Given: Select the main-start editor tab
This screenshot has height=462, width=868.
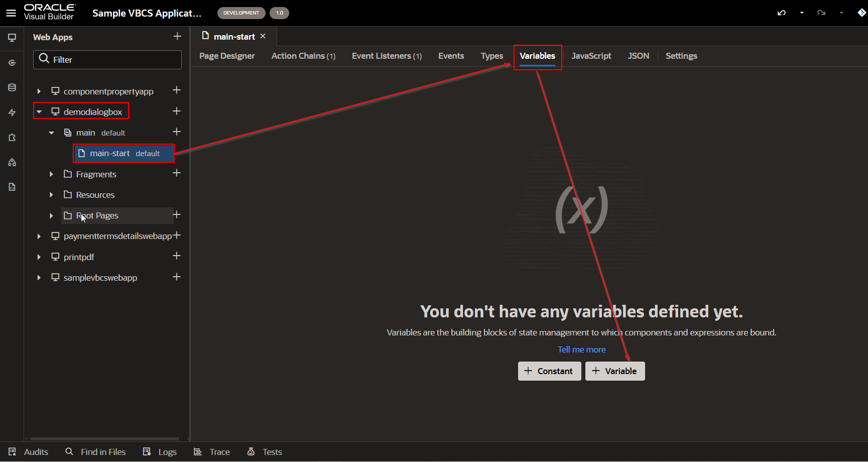Looking at the screenshot, I should pos(234,36).
